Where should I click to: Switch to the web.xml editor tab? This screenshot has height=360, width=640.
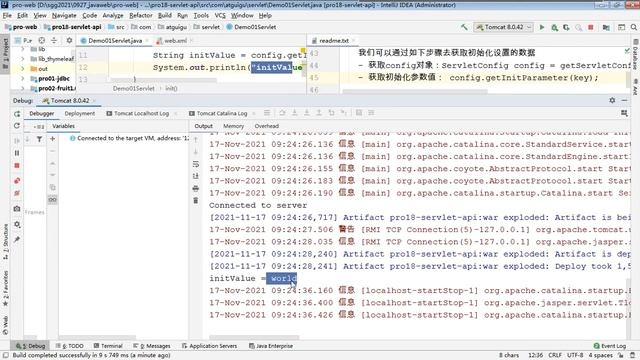[x=175, y=41]
